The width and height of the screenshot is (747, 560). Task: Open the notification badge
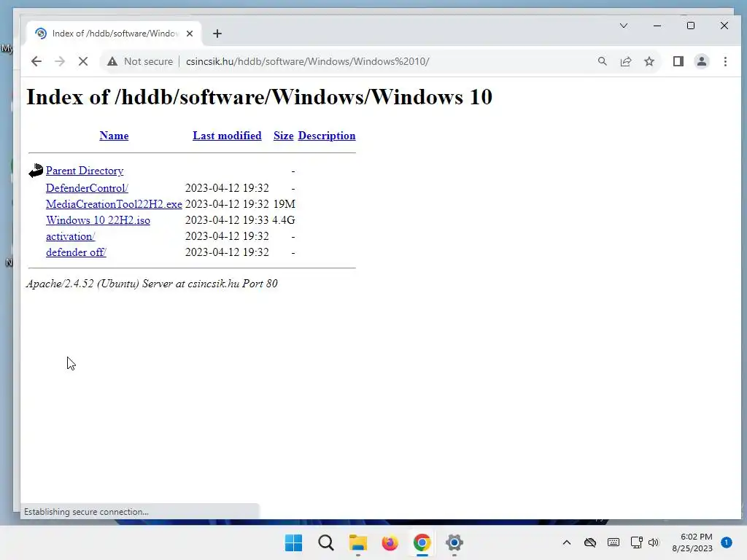(727, 542)
